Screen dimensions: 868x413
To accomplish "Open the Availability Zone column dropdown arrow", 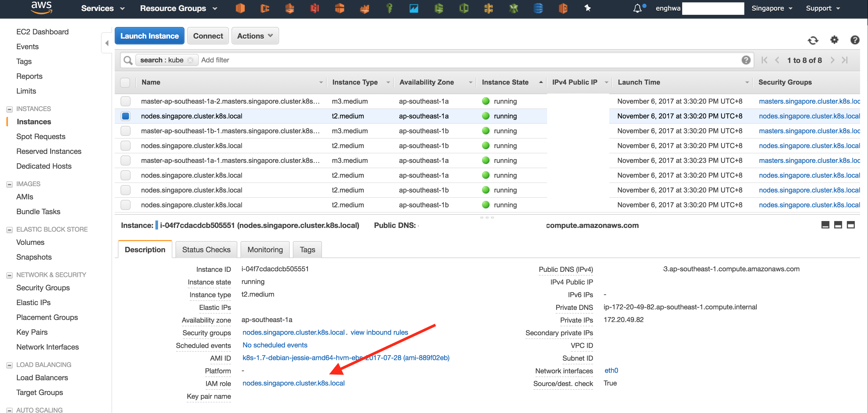I will pos(470,82).
